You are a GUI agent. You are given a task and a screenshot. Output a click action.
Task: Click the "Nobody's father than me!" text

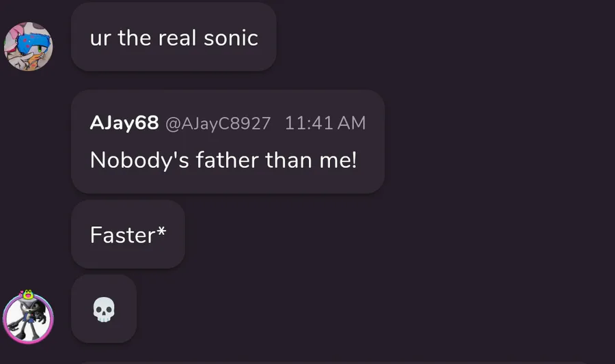click(x=223, y=160)
